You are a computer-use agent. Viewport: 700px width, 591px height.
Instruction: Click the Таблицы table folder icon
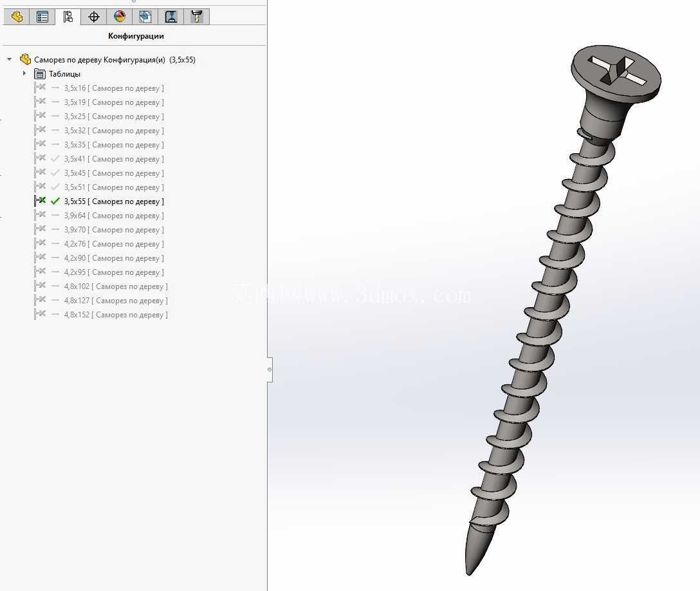coord(40,73)
